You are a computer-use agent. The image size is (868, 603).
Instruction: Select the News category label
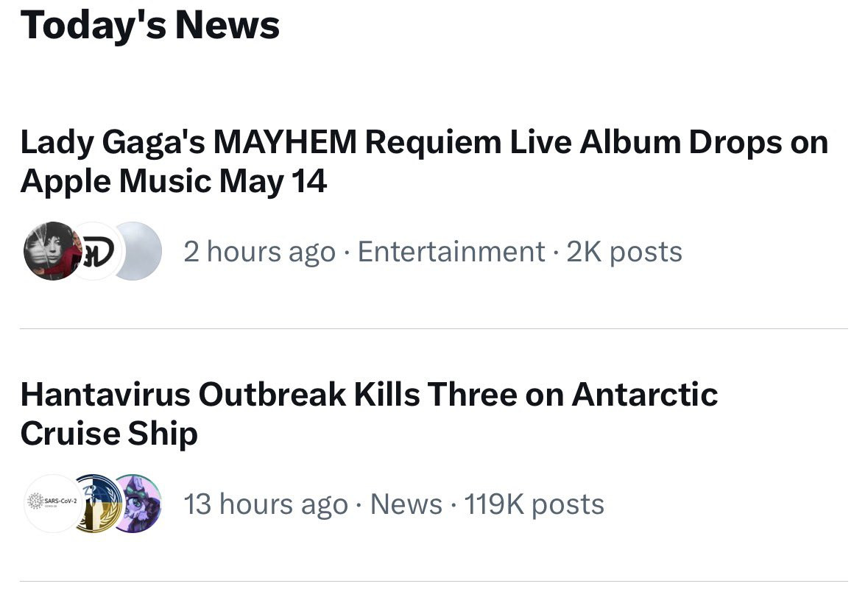[x=406, y=504]
